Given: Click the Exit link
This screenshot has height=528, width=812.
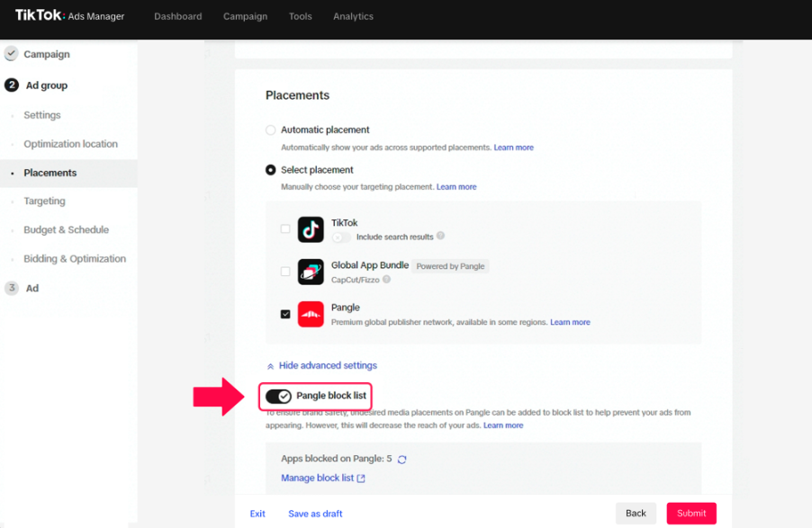Looking at the screenshot, I should tap(257, 514).
